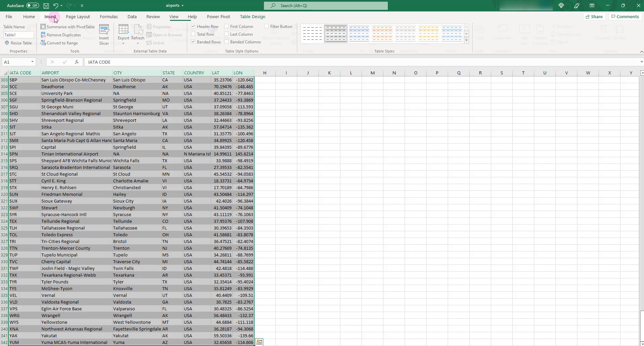Click the Resize Table icon
The width and height of the screenshot is (644, 346).
click(x=7, y=43)
